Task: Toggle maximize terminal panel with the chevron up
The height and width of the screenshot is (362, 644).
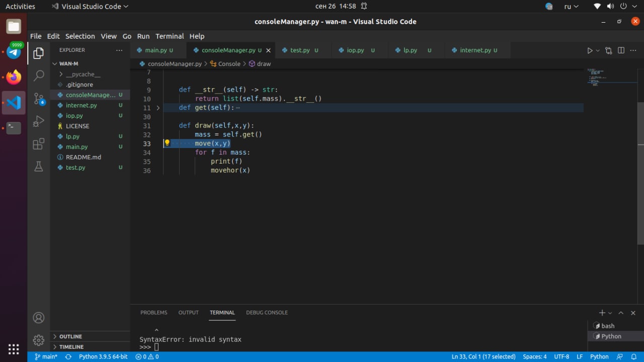Action: (x=621, y=313)
